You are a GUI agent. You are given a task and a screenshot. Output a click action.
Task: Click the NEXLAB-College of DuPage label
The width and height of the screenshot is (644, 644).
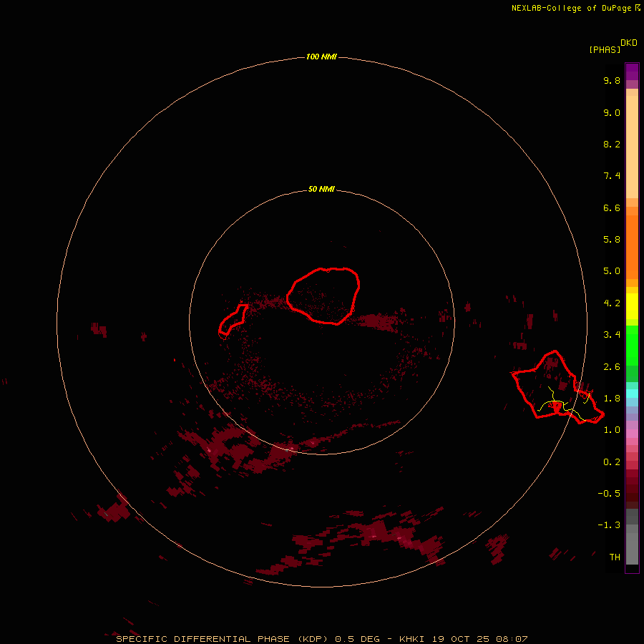pyautogui.click(x=572, y=8)
